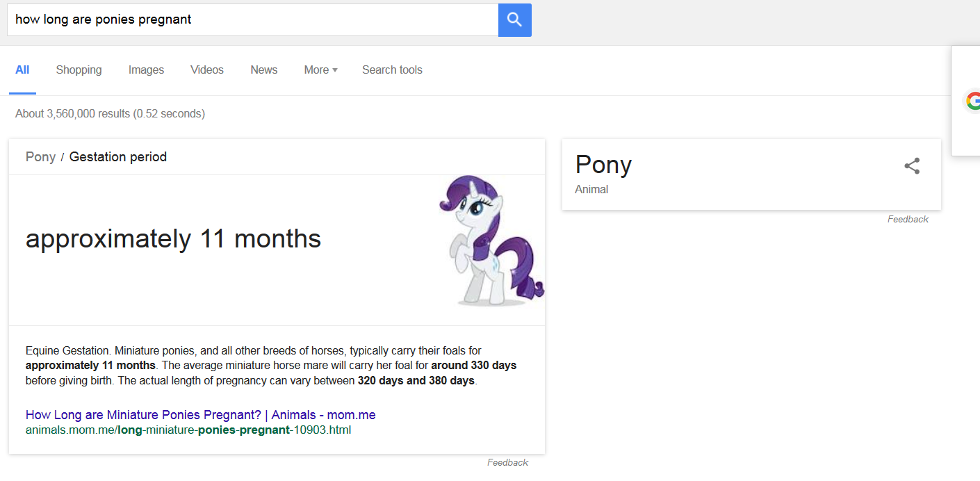Open 'How Long are Miniature Ponies Pregnant?' link
Image resolution: width=980 pixels, height=481 pixels.
(x=200, y=415)
